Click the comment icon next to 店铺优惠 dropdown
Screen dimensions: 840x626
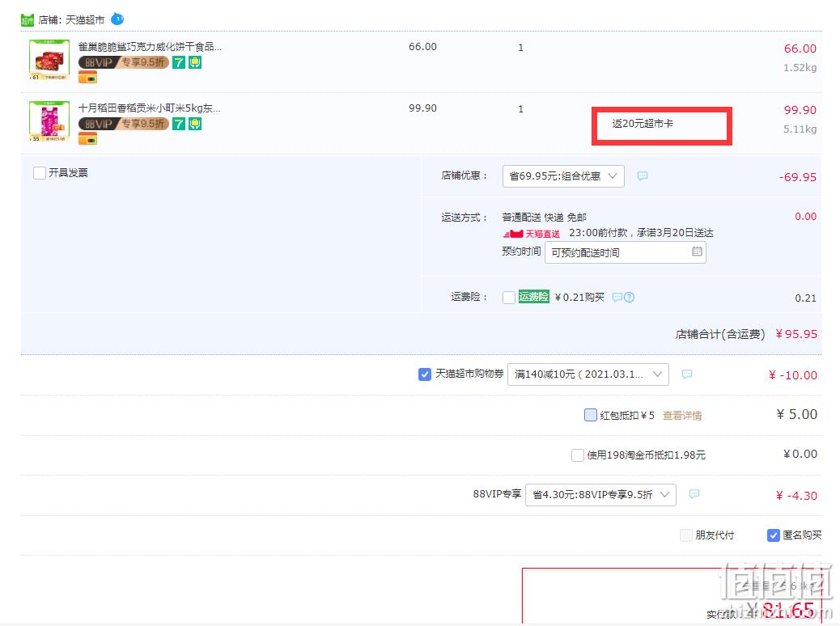click(x=643, y=176)
